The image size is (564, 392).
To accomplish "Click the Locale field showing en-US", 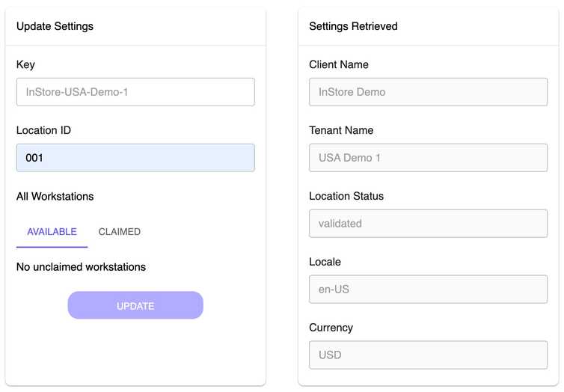I will [x=428, y=290].
